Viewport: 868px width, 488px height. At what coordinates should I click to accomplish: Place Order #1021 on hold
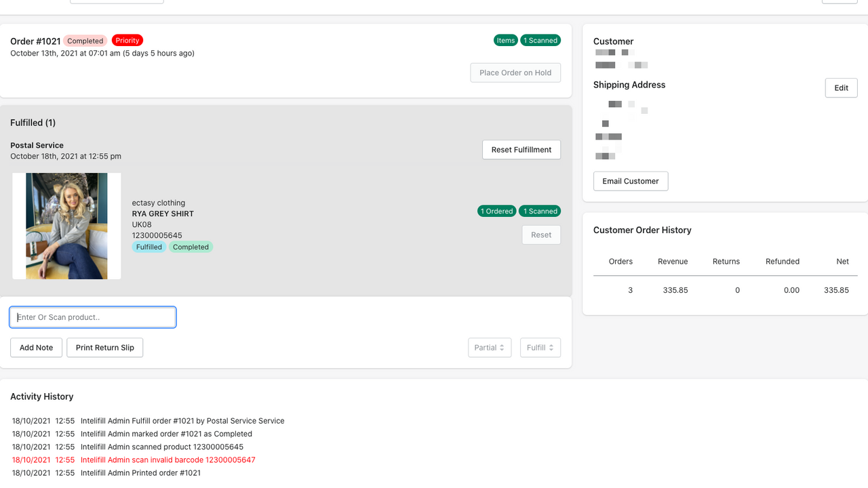(x=515, y=73)
